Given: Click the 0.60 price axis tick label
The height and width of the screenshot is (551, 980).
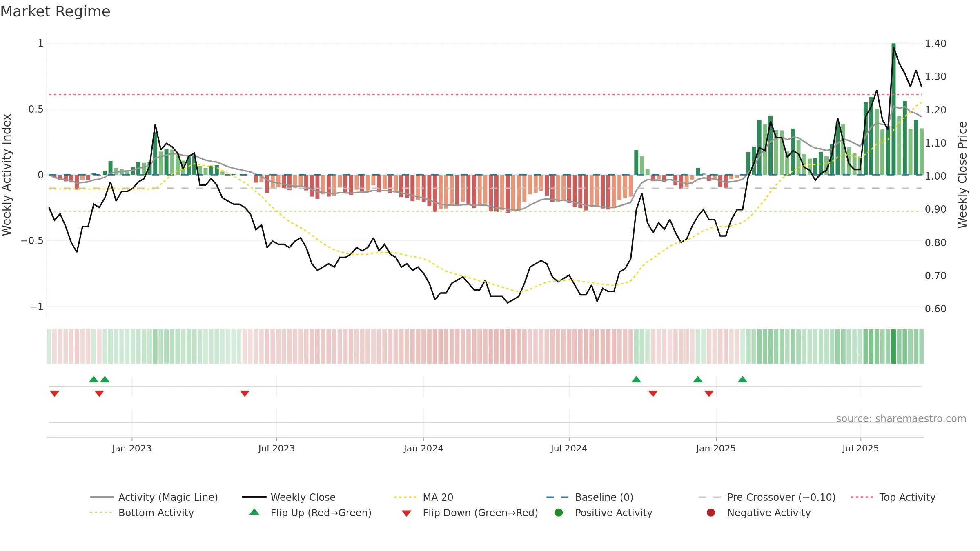Looking at the screenshot, I should 935,309.
